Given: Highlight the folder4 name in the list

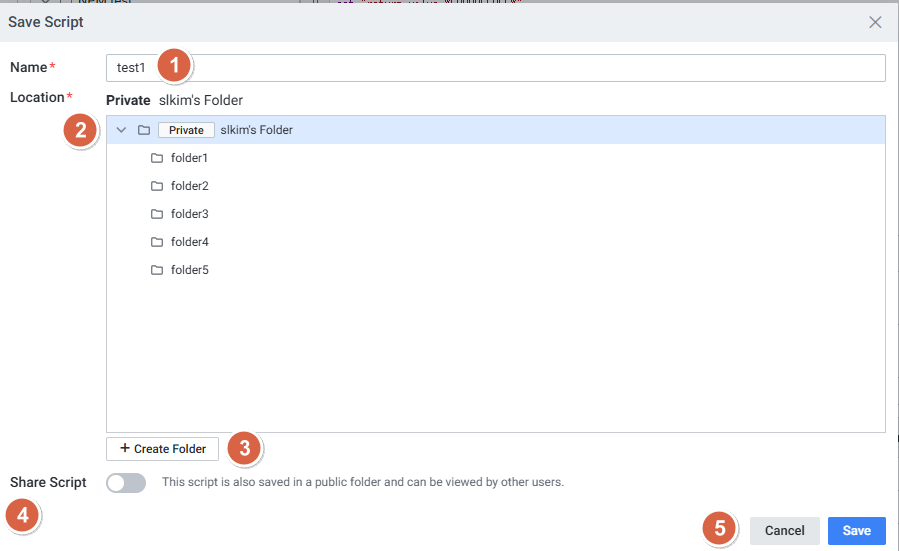Looking at the screenshot, I should click(x=189, y=242).
